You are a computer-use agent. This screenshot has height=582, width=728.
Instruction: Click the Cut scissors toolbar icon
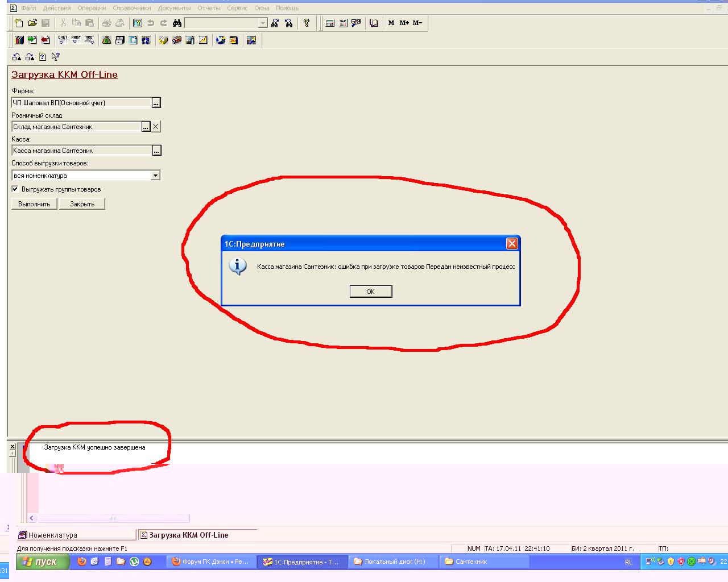[x=63, y=23]
